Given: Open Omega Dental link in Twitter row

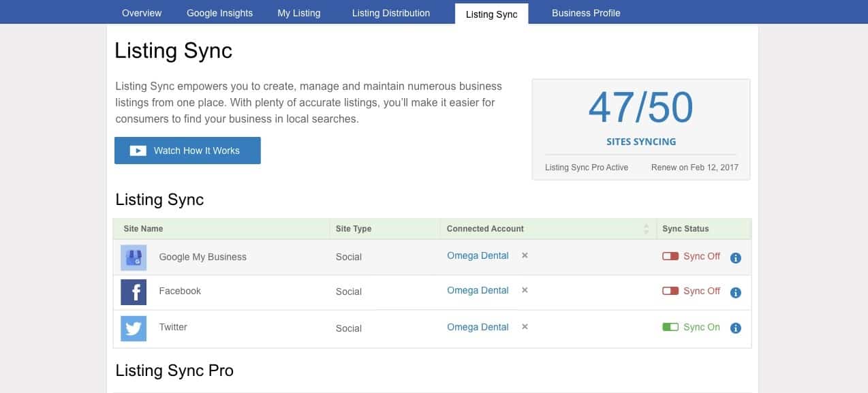Looking at the screenshot, I should pyautogui.click(x=478, y=327).
